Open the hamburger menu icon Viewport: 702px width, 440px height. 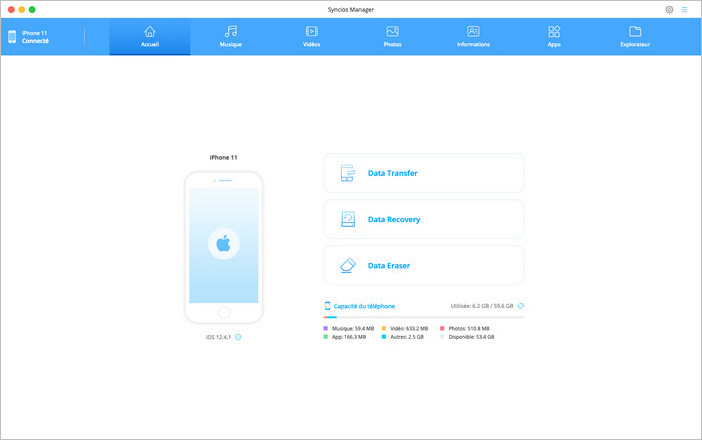coord(684,9)
